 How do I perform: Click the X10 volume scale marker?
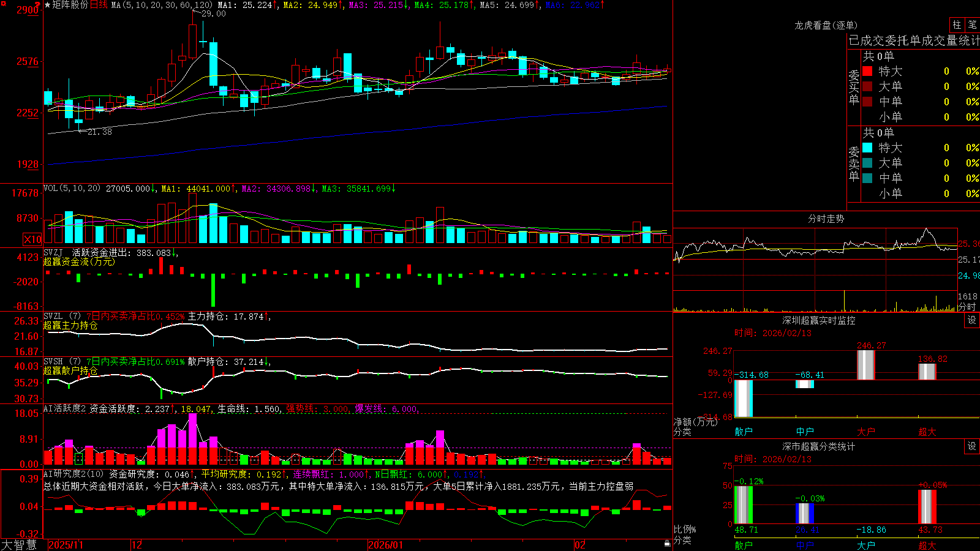pyautogui.click(x=32, y=239)
